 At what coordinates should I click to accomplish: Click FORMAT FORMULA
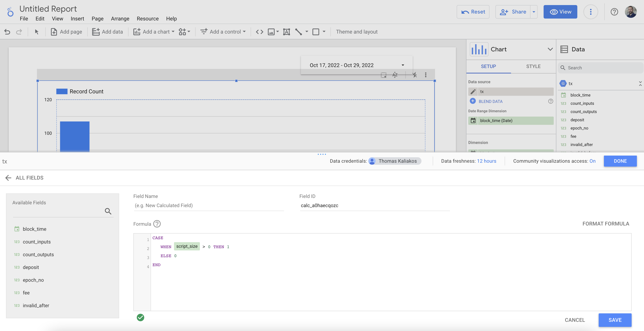tap(606, 224)
